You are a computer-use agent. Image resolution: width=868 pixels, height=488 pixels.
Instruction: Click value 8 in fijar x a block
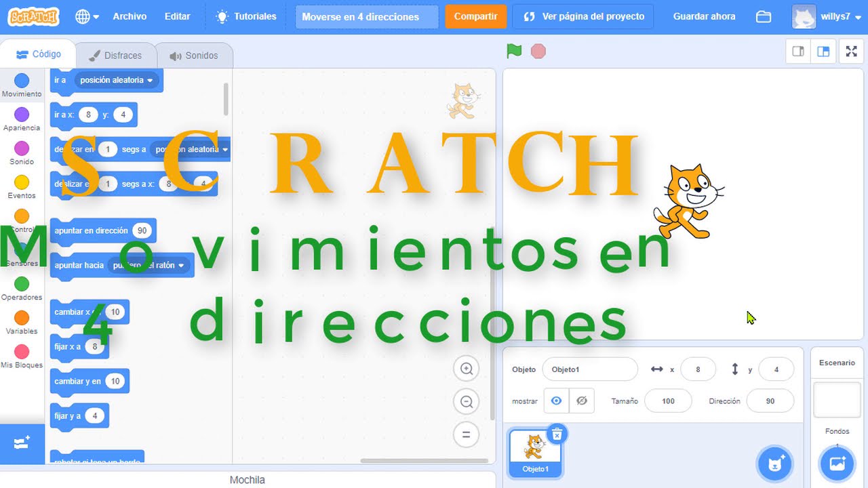[95, 346]
